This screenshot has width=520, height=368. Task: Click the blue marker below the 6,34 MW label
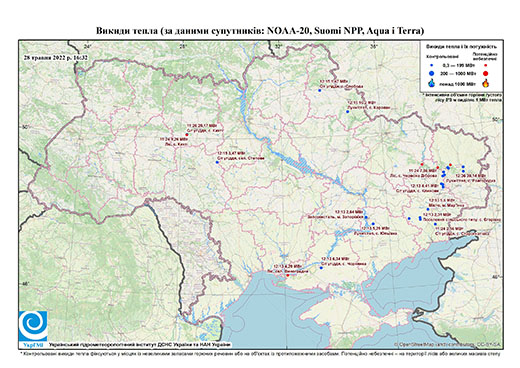pos(321,268)
